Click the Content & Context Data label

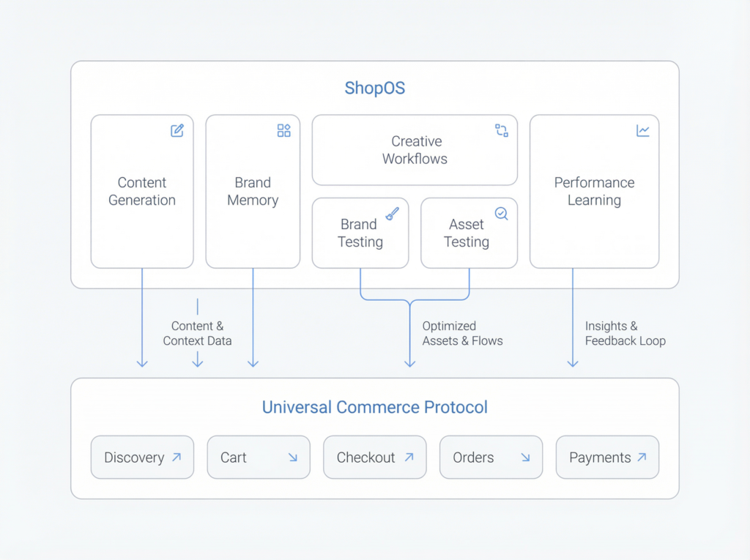pyautogui.click(x=197, y=333)
